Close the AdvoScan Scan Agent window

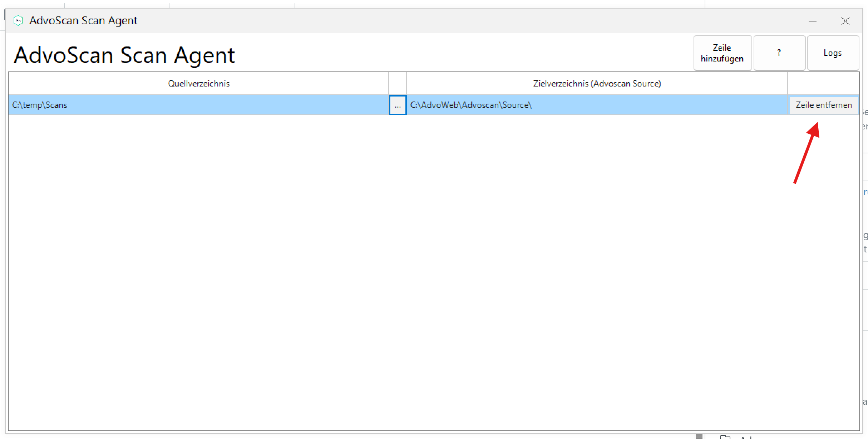point(845,21)
